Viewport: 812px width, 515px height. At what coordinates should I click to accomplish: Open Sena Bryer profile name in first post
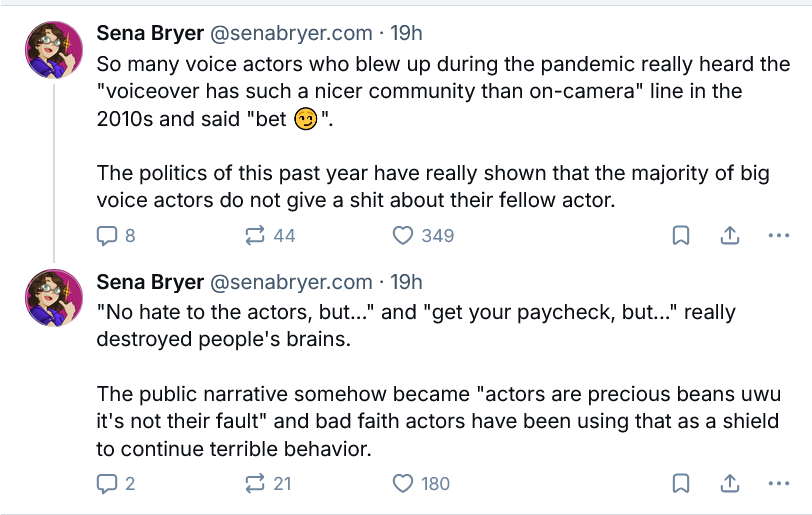pos(149,34)
